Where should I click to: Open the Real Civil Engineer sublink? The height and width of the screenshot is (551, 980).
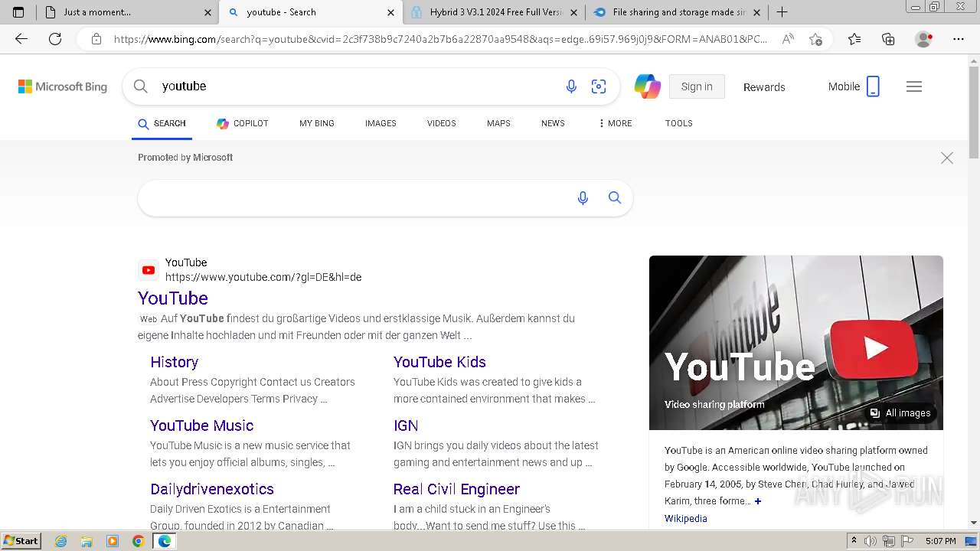tap(456, 489)
